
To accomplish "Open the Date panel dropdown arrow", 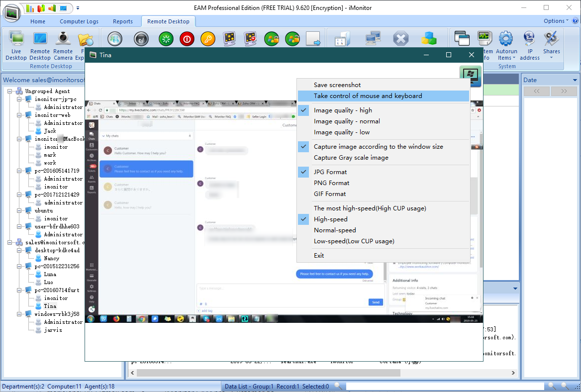I will [575, 80].
